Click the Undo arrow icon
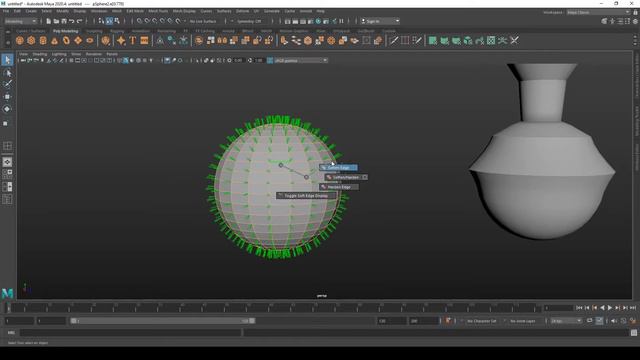The width and height of the screenshot is (640, 360). click(71, 21)
